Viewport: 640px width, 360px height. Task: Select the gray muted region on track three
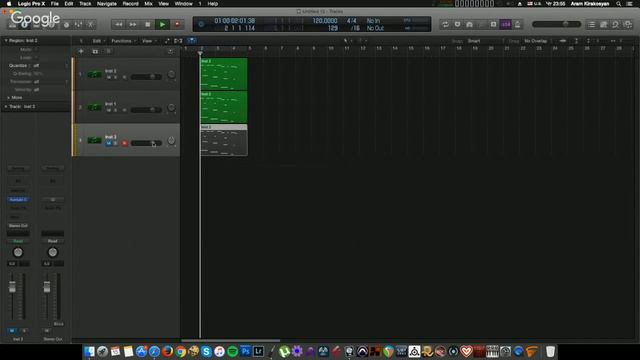(x=224, y=140)
